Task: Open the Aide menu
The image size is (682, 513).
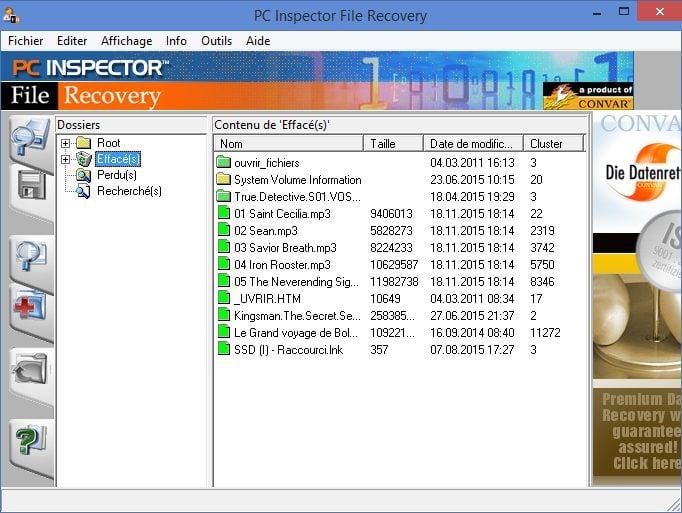Action: pos(258,41)
